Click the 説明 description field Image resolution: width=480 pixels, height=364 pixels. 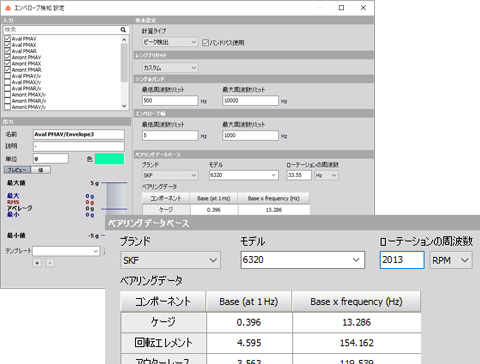(79, 146)
